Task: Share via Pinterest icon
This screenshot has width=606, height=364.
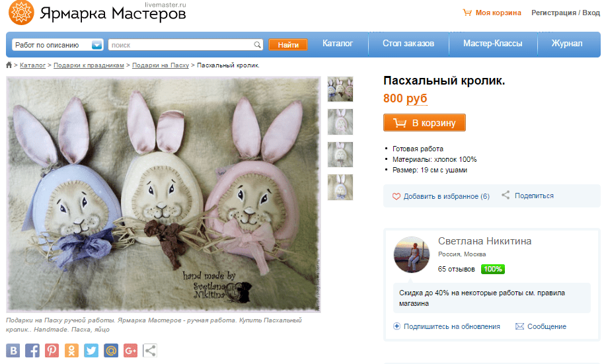Action: (x=52, y=351)
